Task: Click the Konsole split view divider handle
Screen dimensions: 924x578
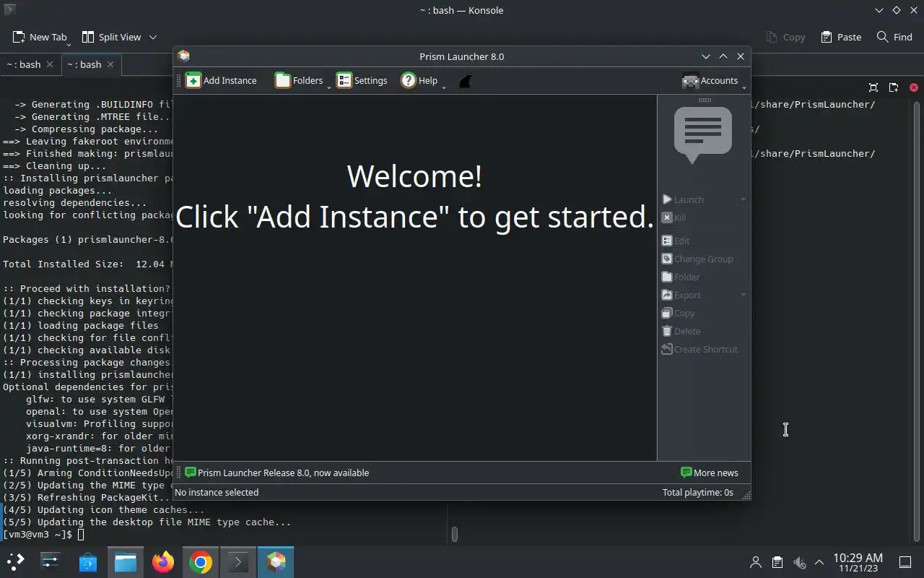Action: (454, 535)
